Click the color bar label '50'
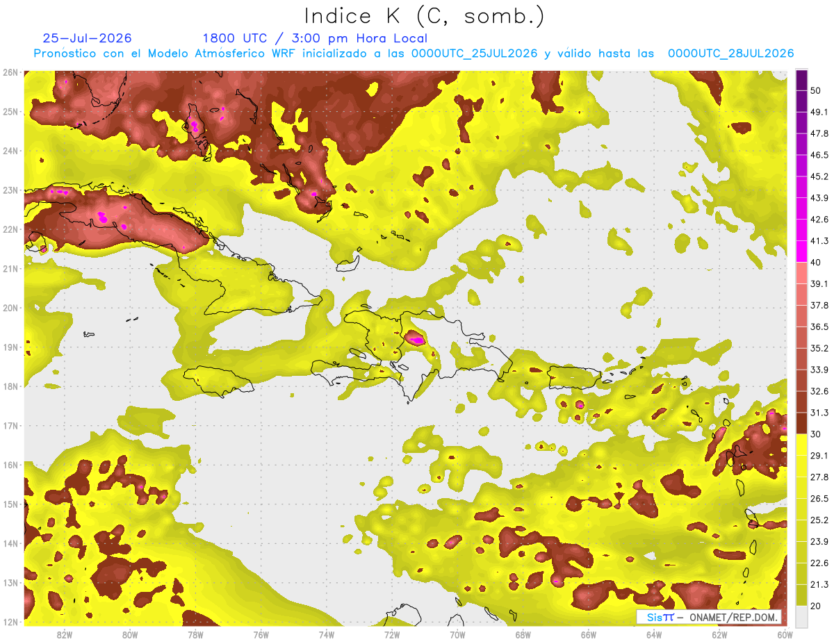The height and width of the screenshot is (644, 834). 817,91
